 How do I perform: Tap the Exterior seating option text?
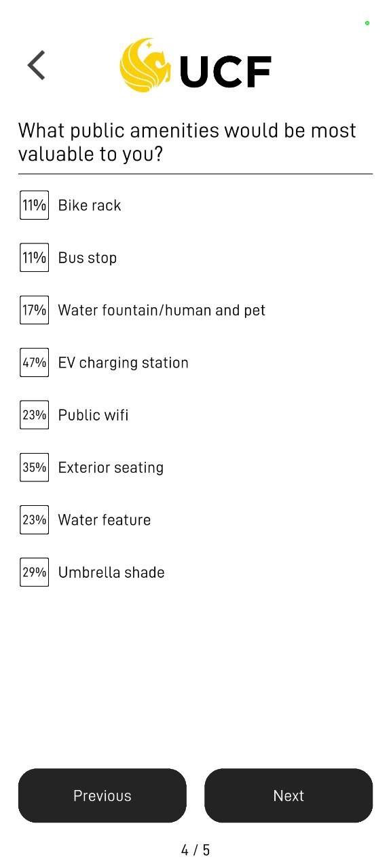pos(111,468)
